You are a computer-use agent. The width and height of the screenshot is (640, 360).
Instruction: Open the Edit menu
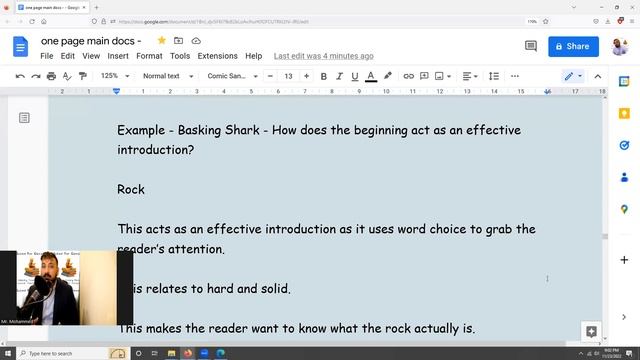click(67, 56)
